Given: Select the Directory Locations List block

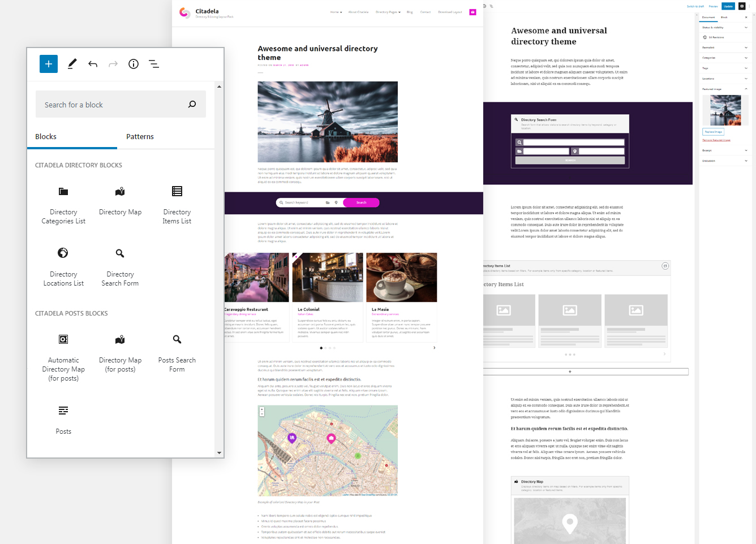Looking at the screenshot, I should [x=63, y=266].
